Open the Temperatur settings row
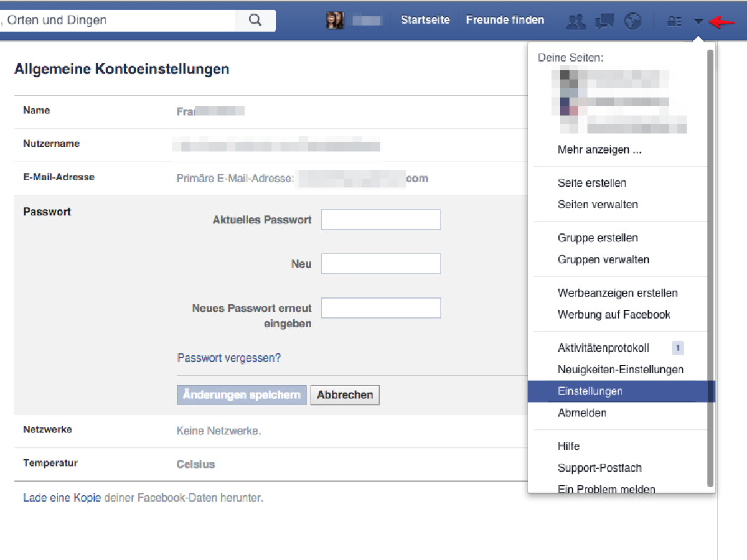 (x=272, y=464)
